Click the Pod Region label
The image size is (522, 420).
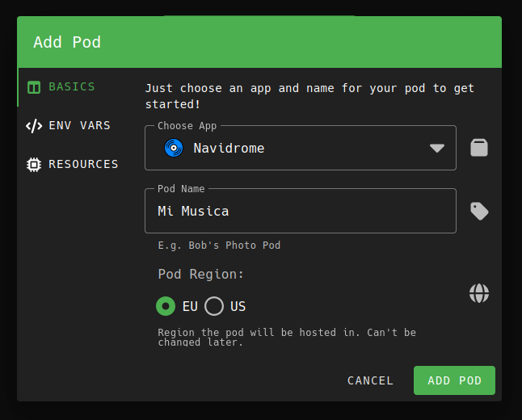click(x=200, y=274)
